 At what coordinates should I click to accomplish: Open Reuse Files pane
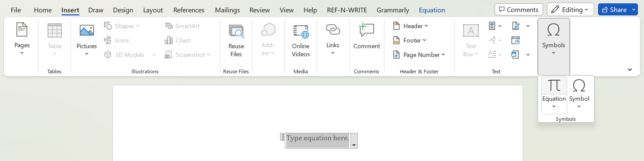236,41
